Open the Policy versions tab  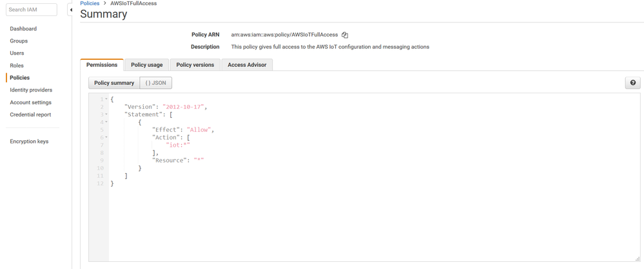[x=195, y=65]
